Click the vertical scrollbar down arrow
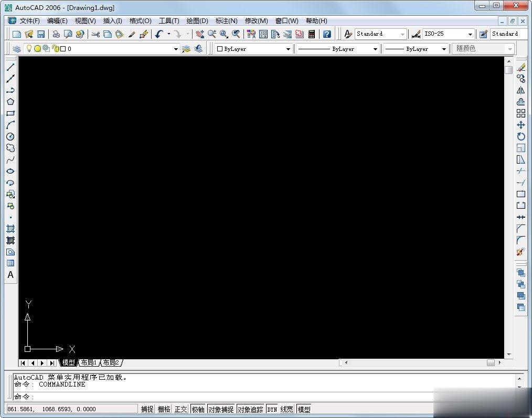The width and height of the screenshot is (532, 418). coord(509,355)
